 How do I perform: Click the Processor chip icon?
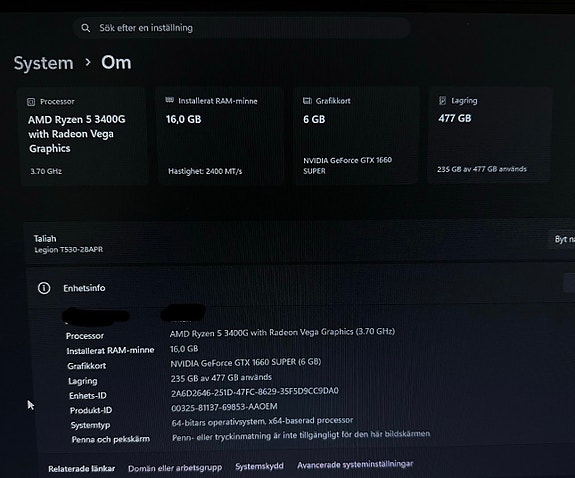31,102
